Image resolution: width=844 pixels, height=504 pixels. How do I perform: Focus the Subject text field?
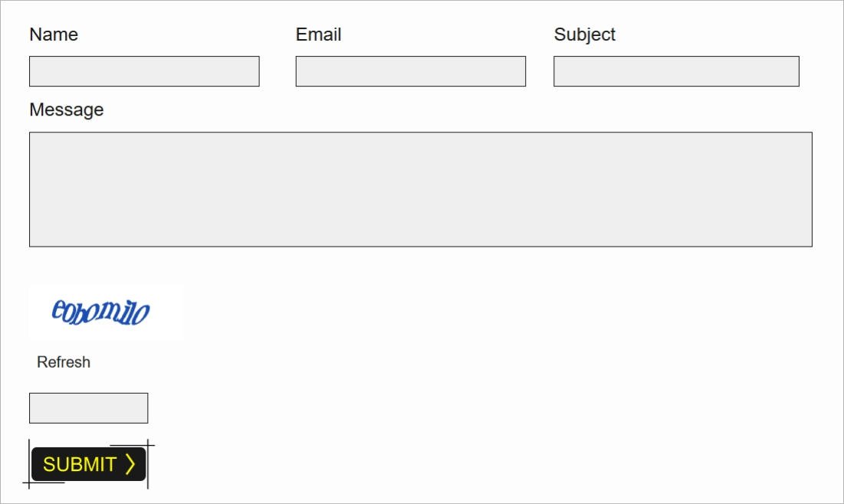677,71
